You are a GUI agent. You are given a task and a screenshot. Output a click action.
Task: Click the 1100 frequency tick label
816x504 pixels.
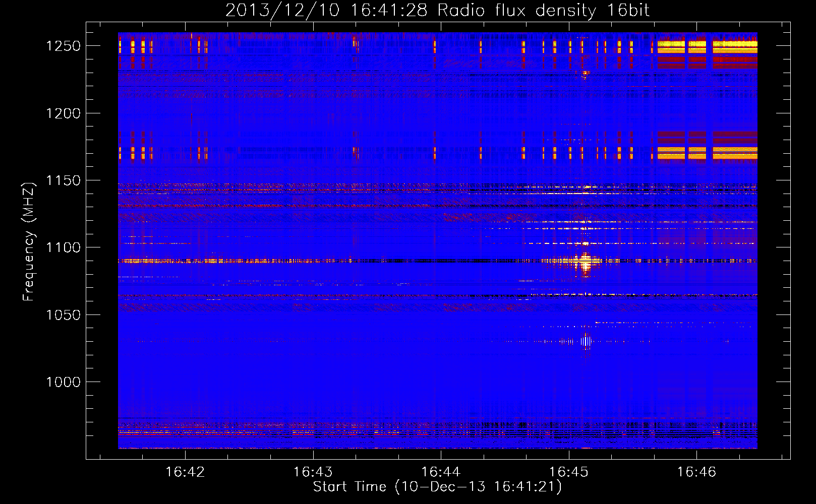click(63, 247)
